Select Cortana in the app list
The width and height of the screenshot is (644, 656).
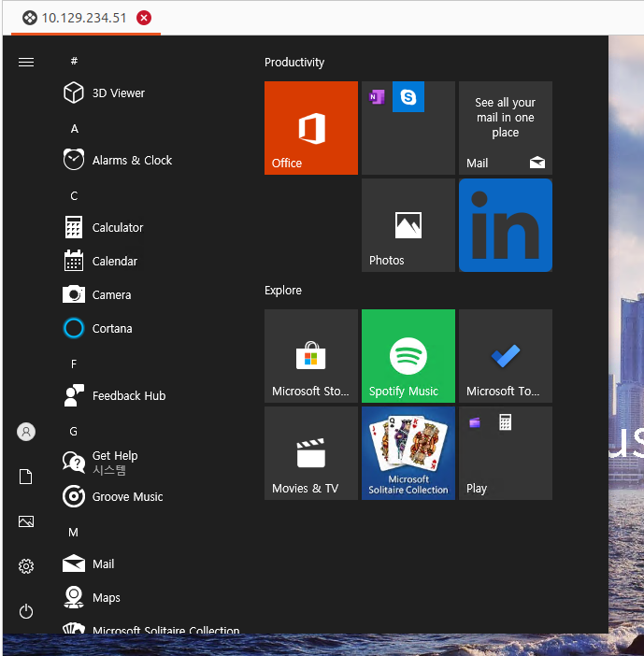pos(97,328)
